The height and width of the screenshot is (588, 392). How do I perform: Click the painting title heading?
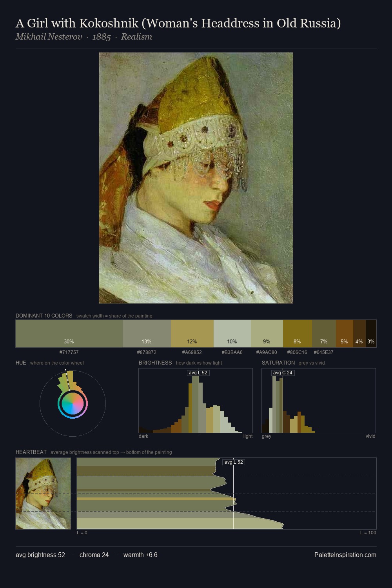(178, 24)
